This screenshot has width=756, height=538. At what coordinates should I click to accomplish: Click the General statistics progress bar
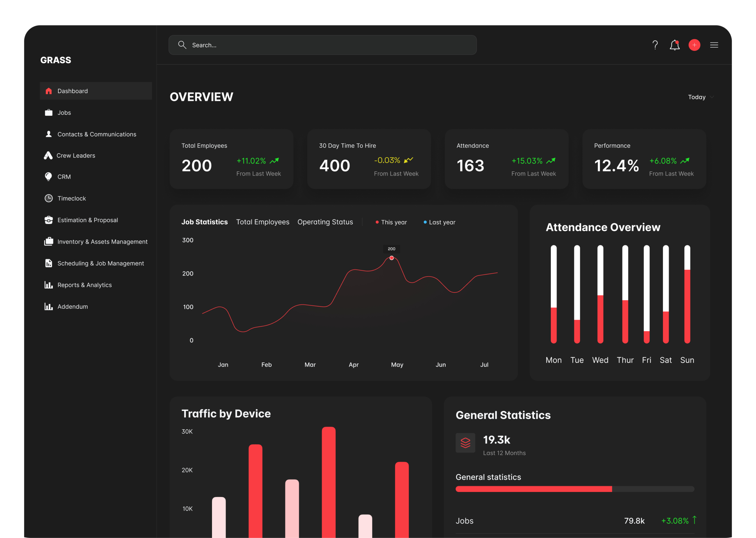pyautogui.click(x=575, y=489)
